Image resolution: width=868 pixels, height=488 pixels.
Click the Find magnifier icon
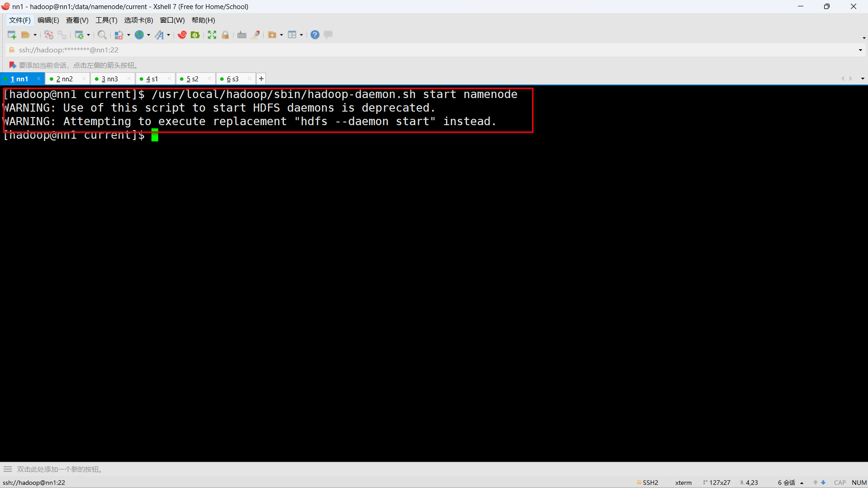[102, 35]
